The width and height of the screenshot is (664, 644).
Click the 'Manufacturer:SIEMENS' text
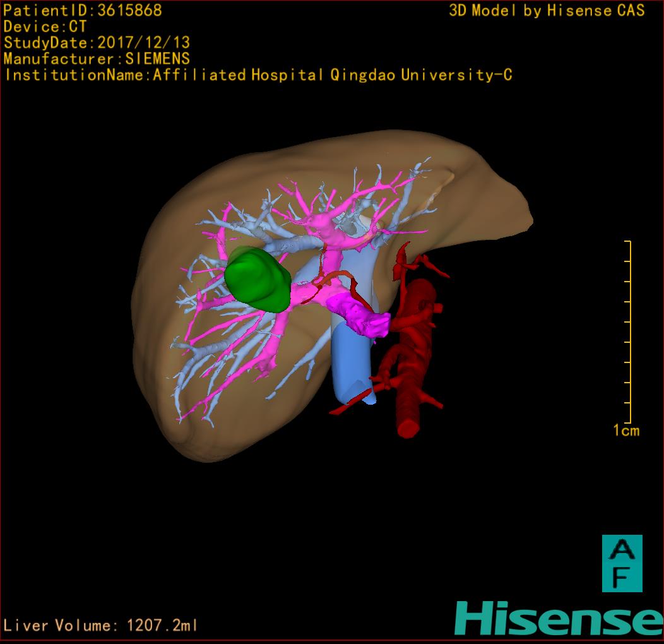click(97, 59)
